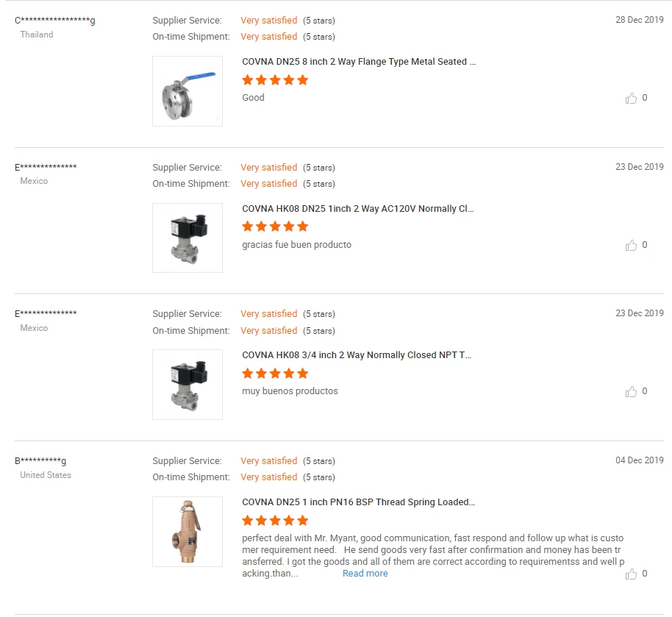The height and width of the screenshot is (617, 672).
Task: Click the star rating on the safety valve review
Action: pos(275,520)
